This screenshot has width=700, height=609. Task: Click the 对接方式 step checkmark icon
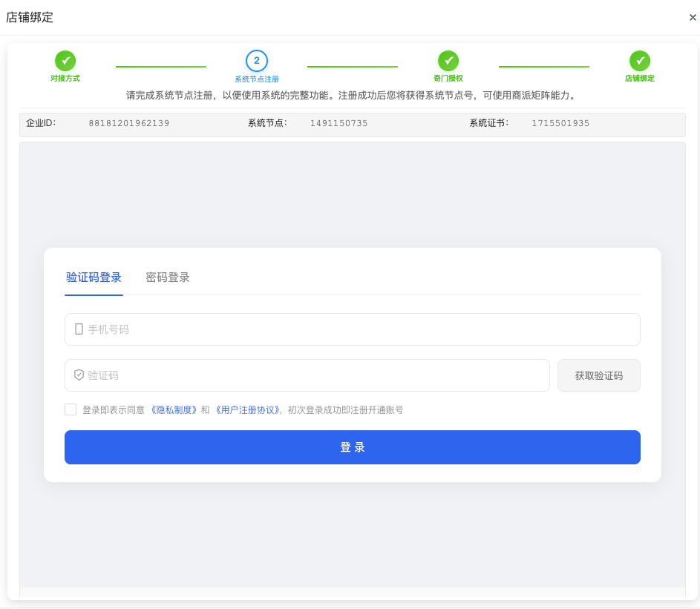(x=65, y=61)
